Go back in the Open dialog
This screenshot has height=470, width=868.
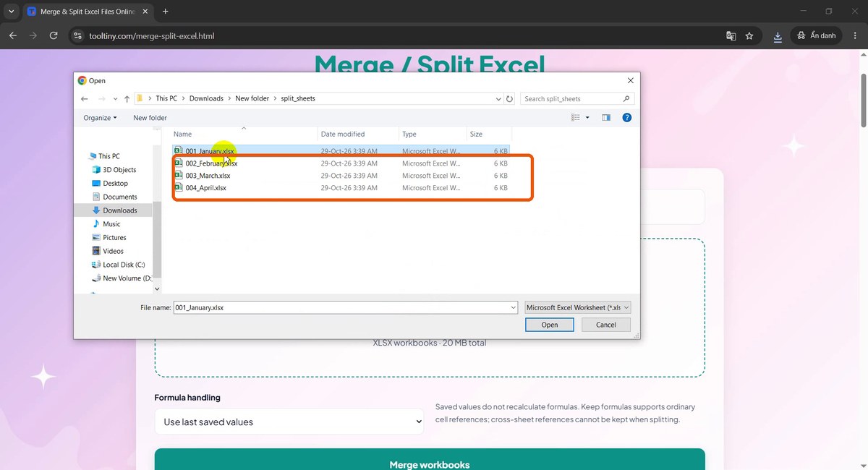click(85, 98)
